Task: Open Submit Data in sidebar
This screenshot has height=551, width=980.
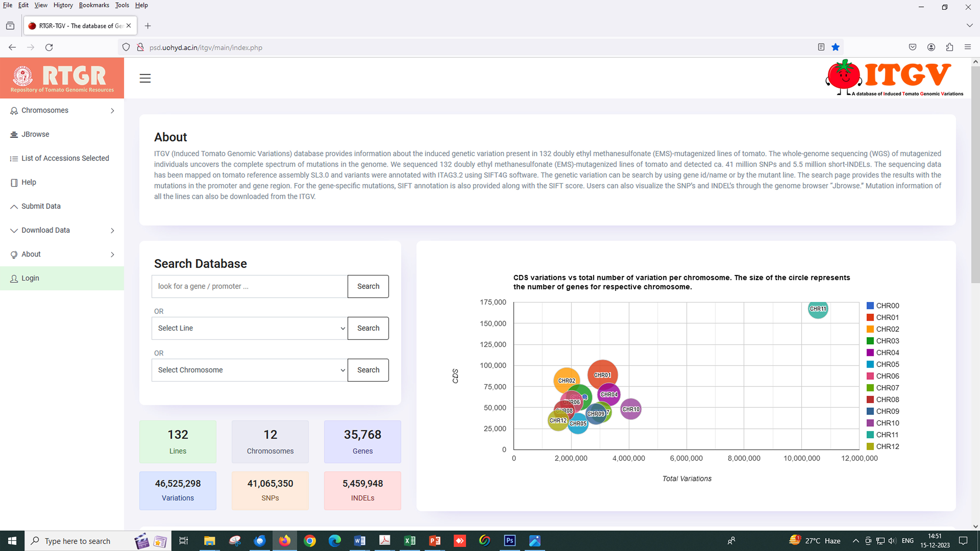Action: pos(62,206)
